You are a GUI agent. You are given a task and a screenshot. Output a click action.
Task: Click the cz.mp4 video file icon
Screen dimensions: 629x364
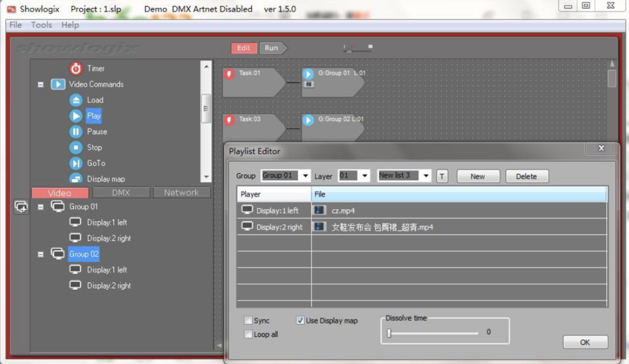[319, 210]
